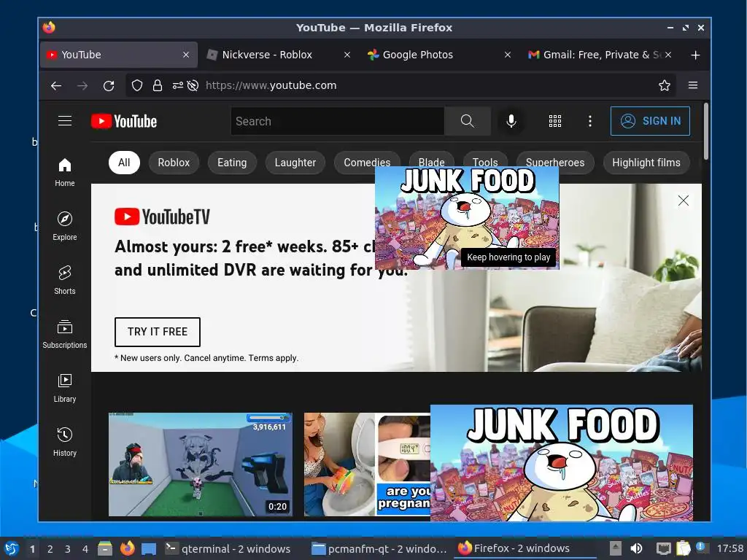Click the SIGN IN button
The height and width of the screenshot is (560, 747).
pos(650,121)
